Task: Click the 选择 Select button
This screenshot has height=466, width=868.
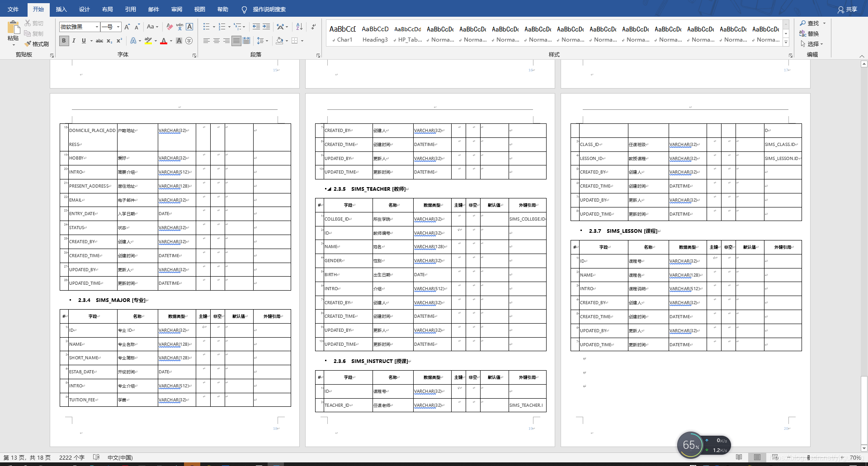Action: point(811,44)
